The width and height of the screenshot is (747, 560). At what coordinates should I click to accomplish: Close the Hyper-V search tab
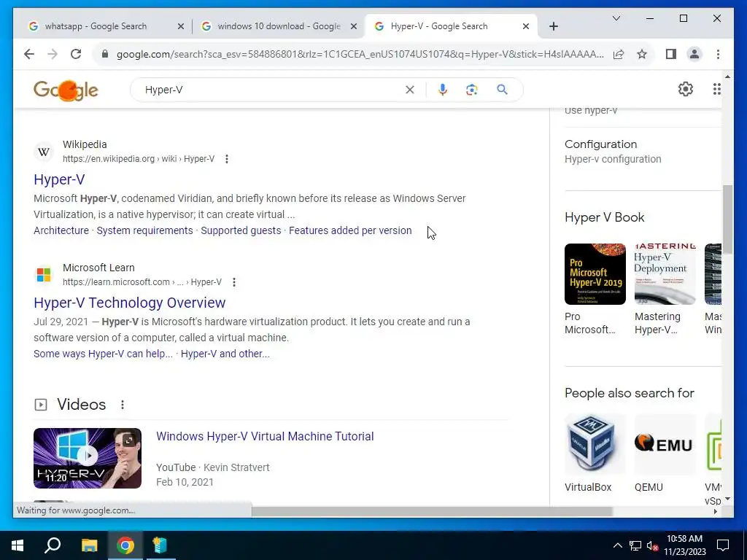pos(525,27)
